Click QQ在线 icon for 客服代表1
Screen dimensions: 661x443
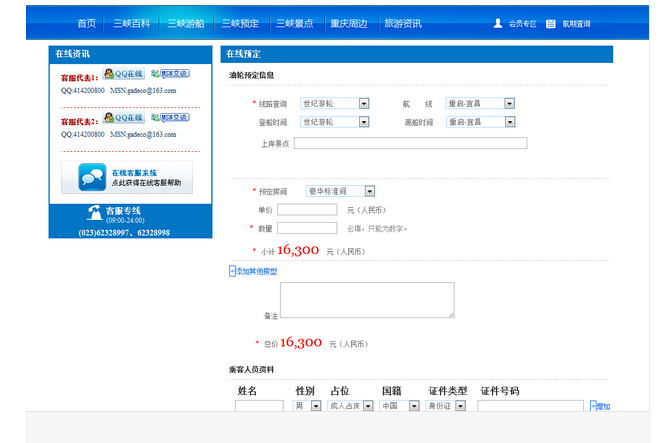tap(123, 74)
